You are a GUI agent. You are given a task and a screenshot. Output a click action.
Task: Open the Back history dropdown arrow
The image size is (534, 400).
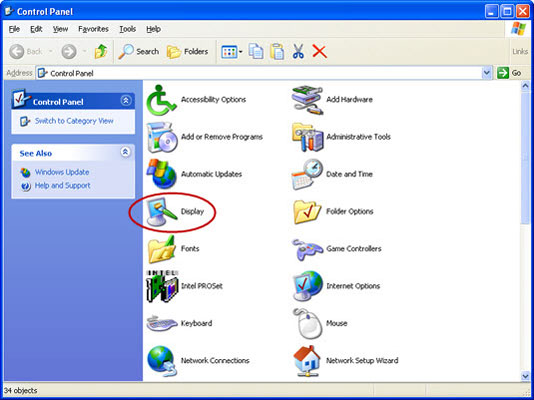point(50,52)
